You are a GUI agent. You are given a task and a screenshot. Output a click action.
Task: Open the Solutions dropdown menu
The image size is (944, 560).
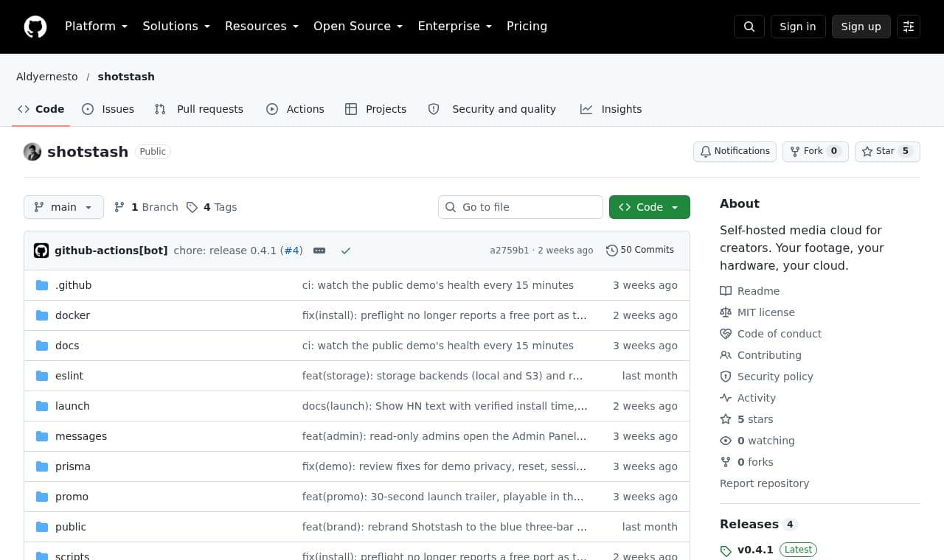pos(176,27)
